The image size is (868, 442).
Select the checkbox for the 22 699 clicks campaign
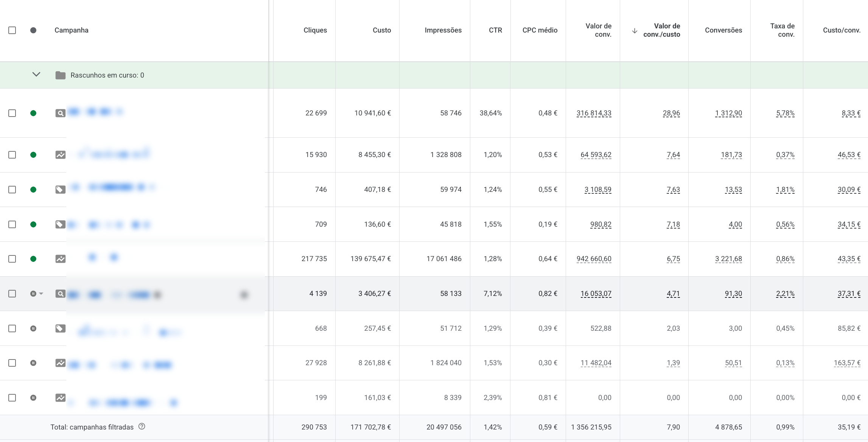point(12,113)
